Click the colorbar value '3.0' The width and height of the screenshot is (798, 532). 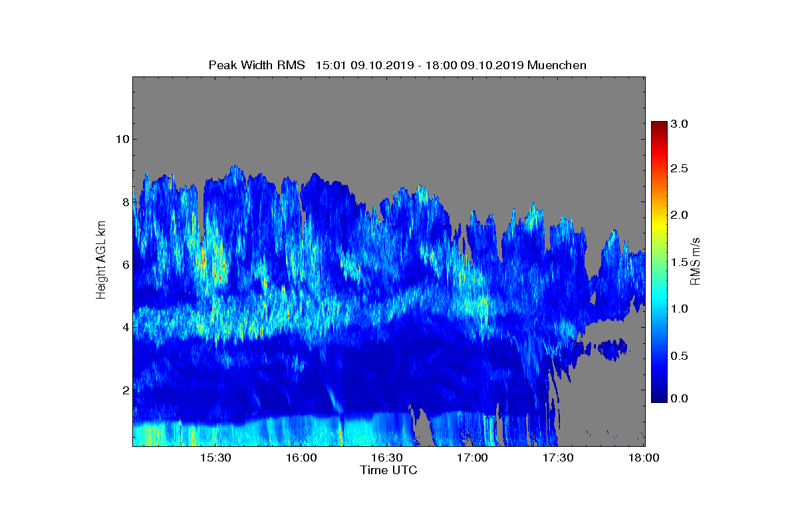[680, 124]
